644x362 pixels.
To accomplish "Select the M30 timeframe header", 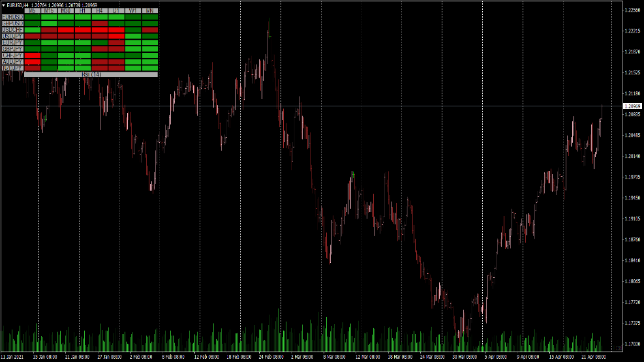I will 66,10.
